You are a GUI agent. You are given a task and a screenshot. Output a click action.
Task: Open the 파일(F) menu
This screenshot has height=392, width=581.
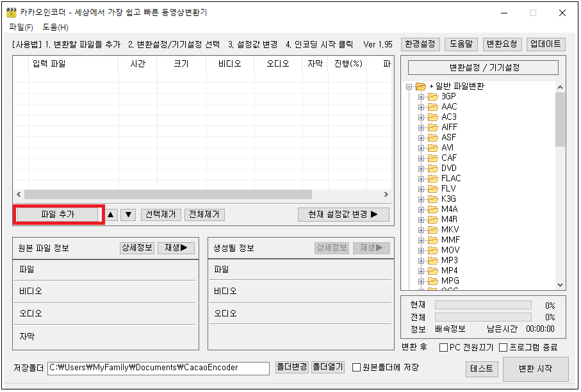click(x=21, y=27)
